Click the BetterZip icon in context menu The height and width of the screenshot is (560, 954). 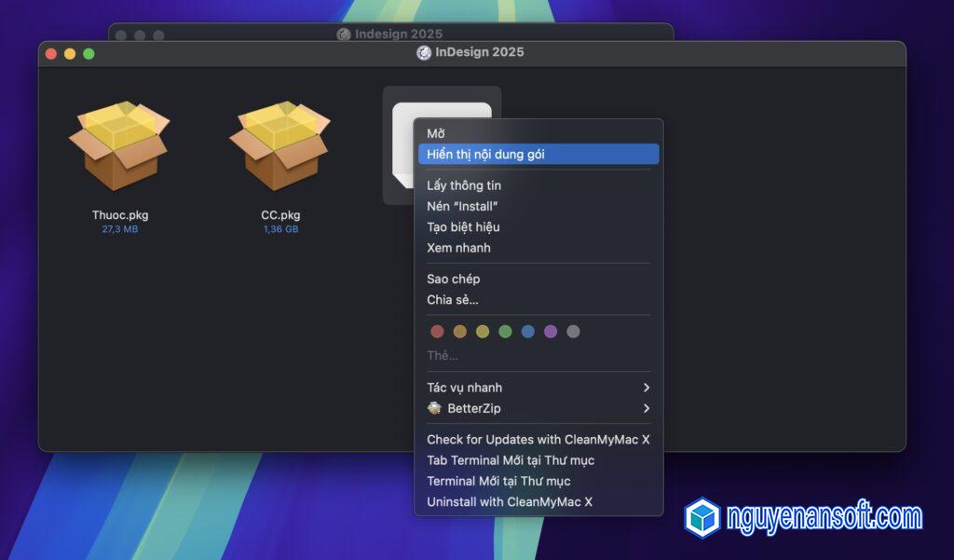click(x=434, y=408)
